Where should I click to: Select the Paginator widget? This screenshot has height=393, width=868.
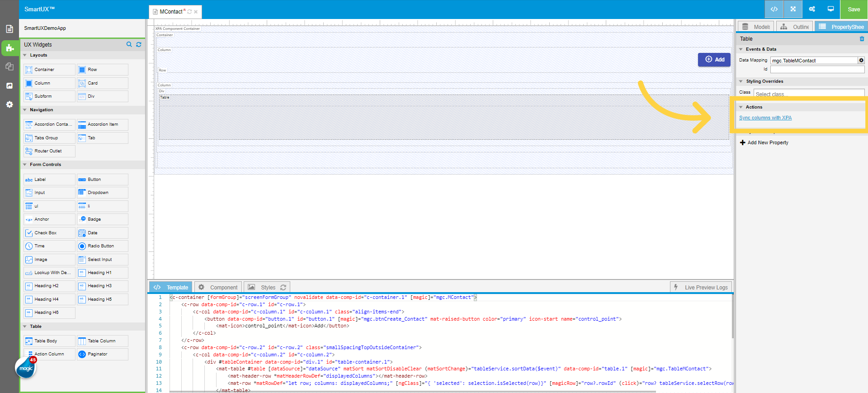(x=102, y=354)
